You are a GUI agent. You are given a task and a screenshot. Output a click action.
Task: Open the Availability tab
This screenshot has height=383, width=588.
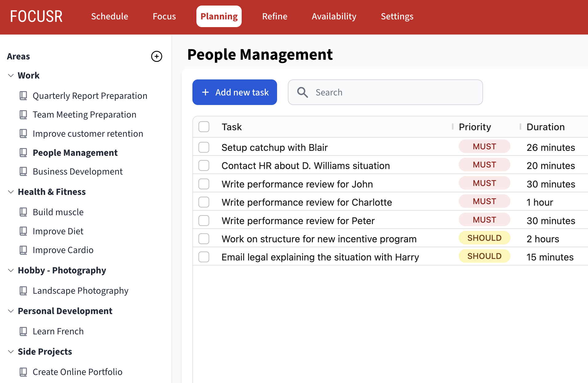pyautogui.click(x=334, y=16)
